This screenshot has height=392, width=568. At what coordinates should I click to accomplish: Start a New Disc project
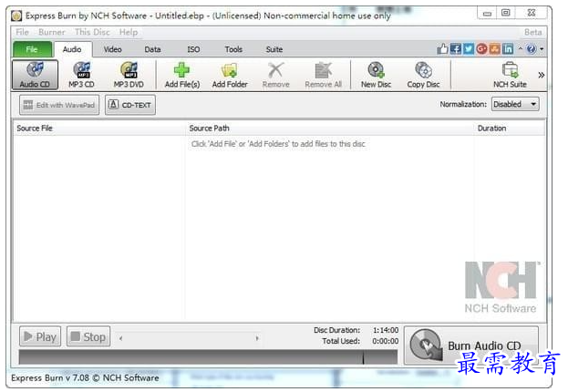pyautogui.click(x=376, y=75)
